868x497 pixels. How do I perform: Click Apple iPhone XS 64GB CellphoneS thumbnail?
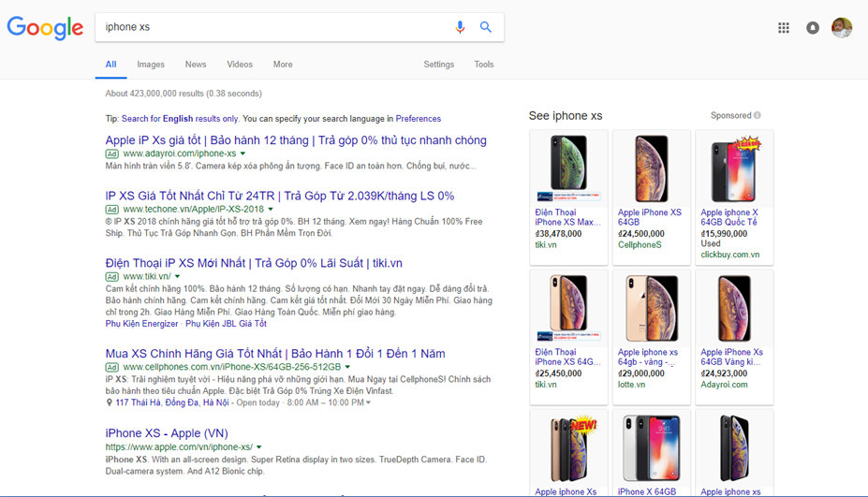tap(652, 168)
